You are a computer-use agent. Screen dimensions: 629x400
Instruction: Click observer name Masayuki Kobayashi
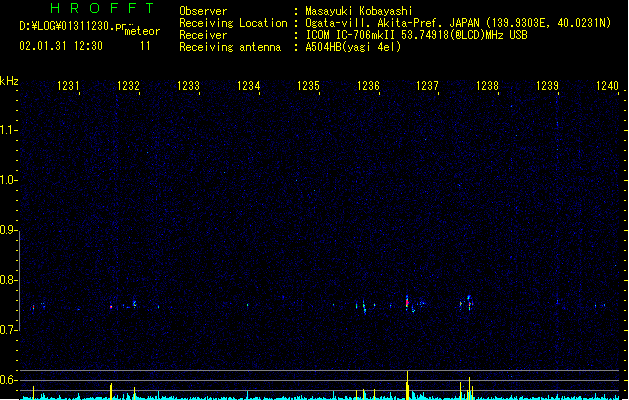359,11
